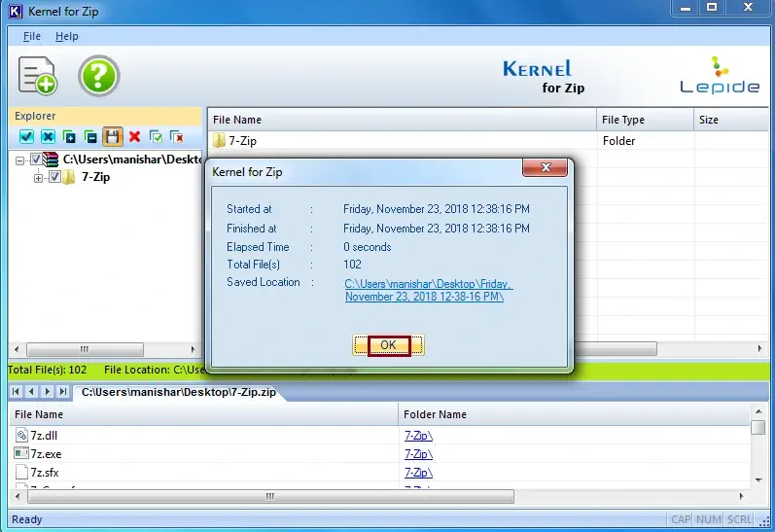Click Total File(s): 102 status text
This screenshot has height=532, width=775.
point(47,370)
